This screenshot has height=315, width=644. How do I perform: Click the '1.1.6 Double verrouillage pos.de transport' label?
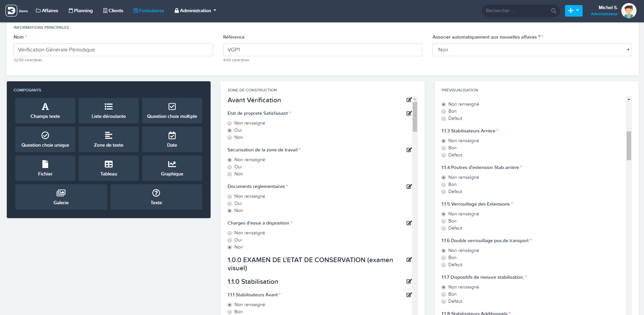pyautogui.click(x=485, y=240)
